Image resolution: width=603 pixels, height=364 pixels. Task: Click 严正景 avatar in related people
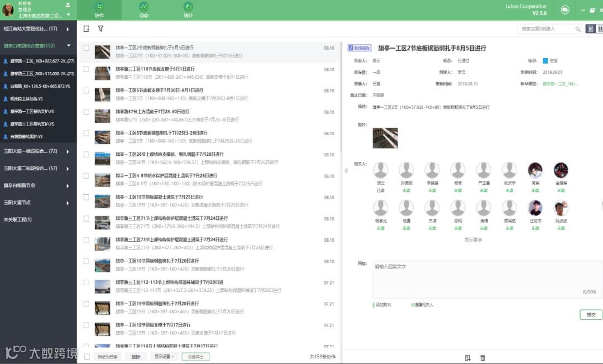click(484, 170)
